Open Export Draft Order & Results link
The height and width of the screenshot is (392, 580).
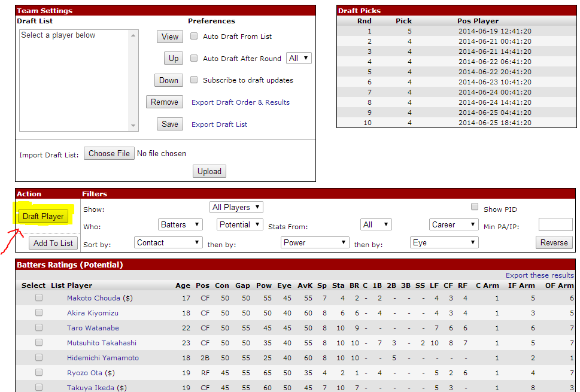coord(241,102)
